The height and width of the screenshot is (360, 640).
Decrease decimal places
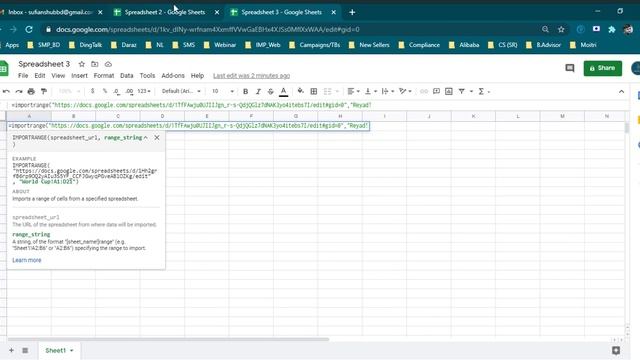point(117,91)
